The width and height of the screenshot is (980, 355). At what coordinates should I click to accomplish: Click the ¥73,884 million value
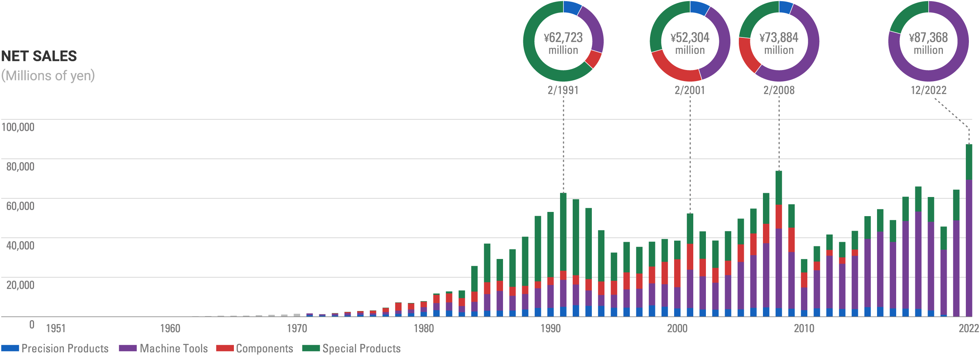(x=779, y=43)
